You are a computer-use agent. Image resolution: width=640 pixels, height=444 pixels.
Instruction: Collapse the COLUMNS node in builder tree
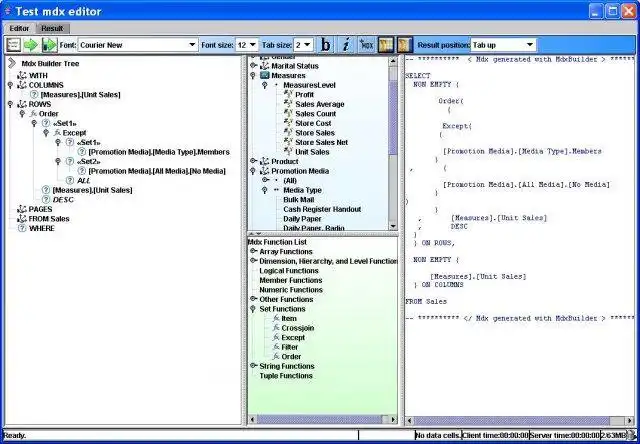point(10,85)
